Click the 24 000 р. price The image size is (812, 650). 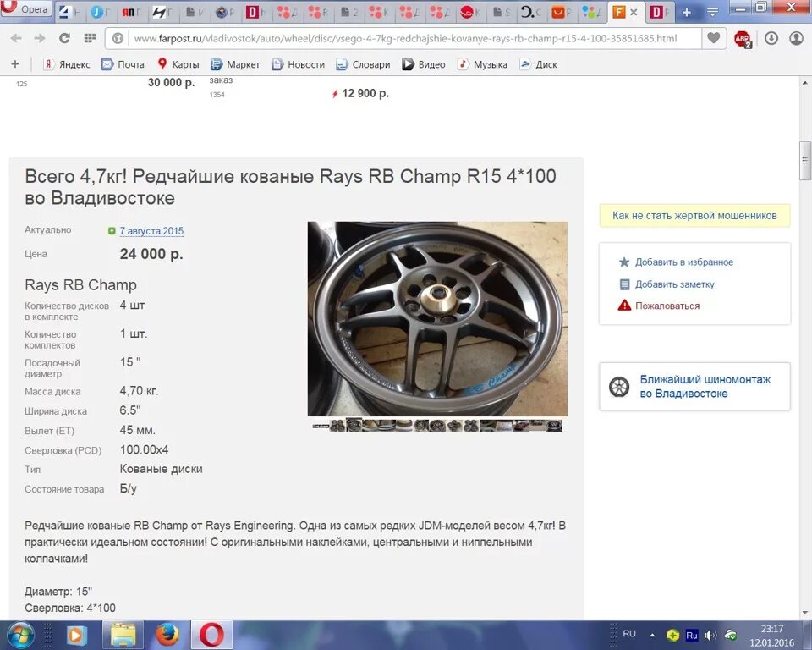[x=151, y=254]
